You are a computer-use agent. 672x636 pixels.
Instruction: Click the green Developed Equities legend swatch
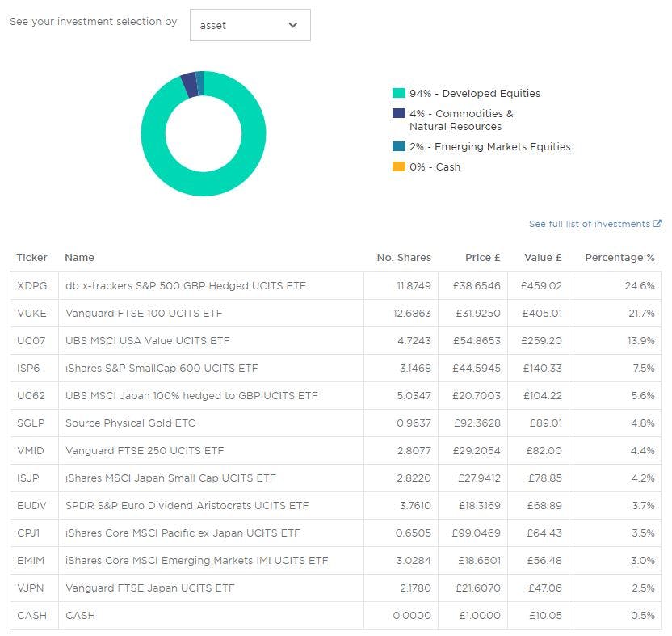pos(399,94)
